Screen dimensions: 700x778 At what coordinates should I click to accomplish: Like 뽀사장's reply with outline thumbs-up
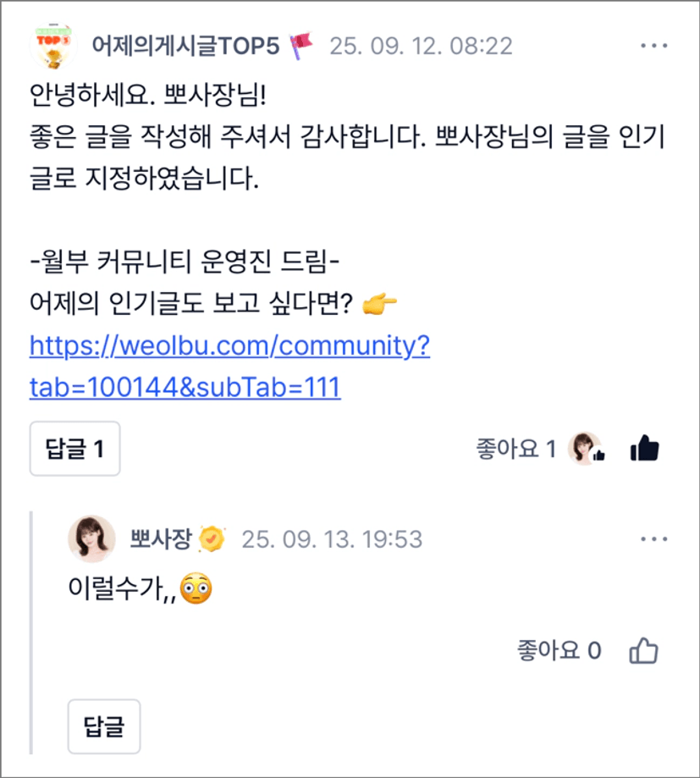(644, 650)
